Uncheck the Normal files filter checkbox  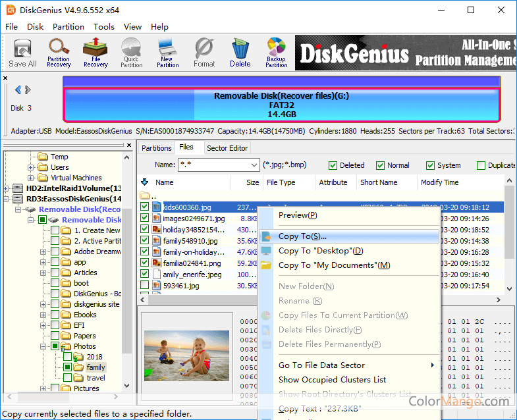coord(381,165)
